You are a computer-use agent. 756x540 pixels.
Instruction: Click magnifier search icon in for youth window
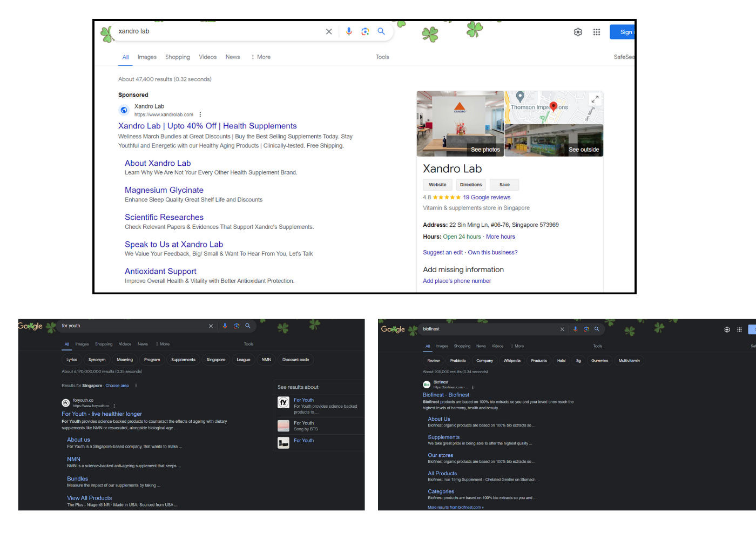pos(248,326)
